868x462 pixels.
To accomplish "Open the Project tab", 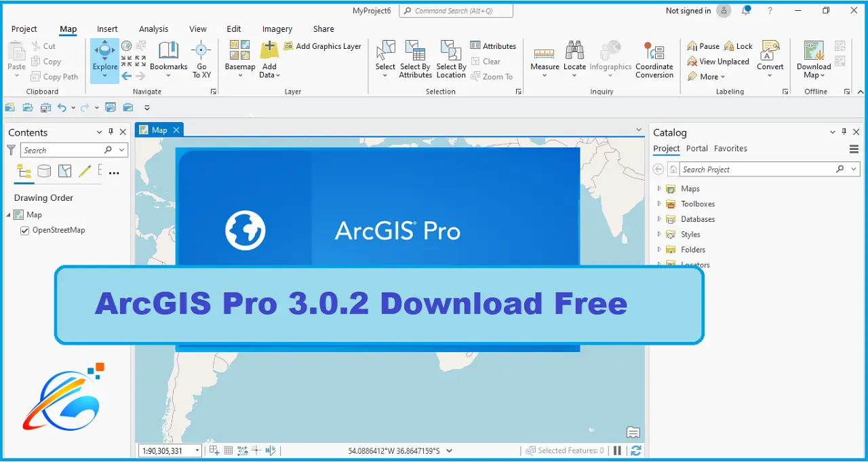I will tap(24, 29).
